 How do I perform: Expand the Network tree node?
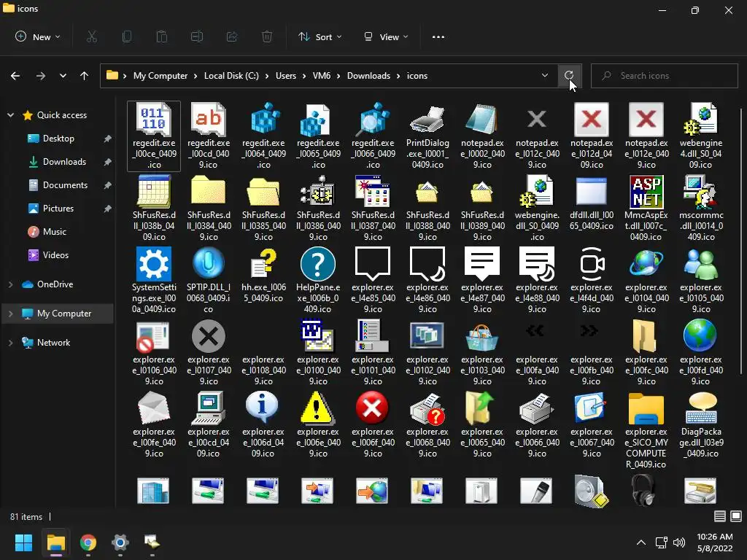tap(10, 343)
